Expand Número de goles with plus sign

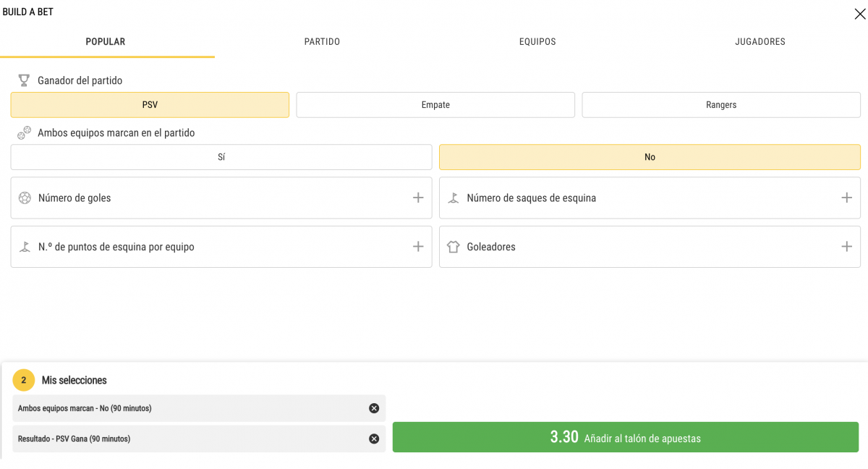tap(418, 198)
